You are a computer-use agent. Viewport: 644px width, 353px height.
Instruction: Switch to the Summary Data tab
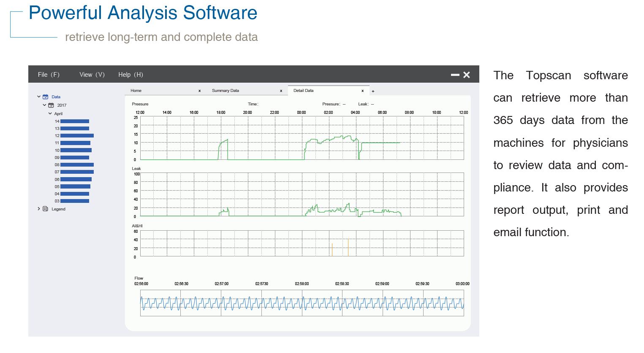tap(226, 91)
